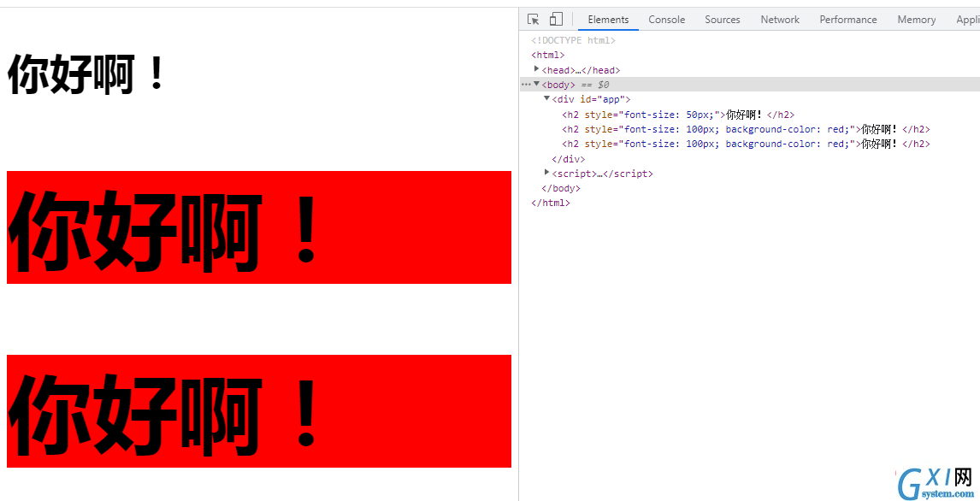The height and width of the screenshot is (501, 980).
Task: Switch to the Sources tab
Action: (x=722, y=20)
